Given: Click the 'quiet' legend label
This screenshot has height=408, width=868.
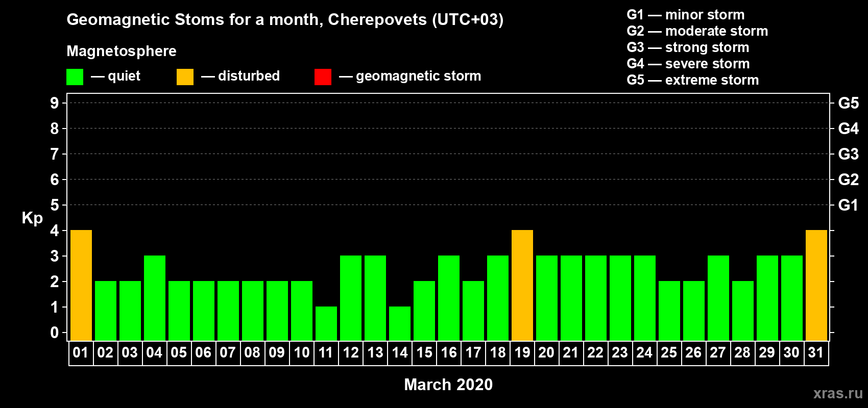Looking at the screenshot, I should (124, 76).
